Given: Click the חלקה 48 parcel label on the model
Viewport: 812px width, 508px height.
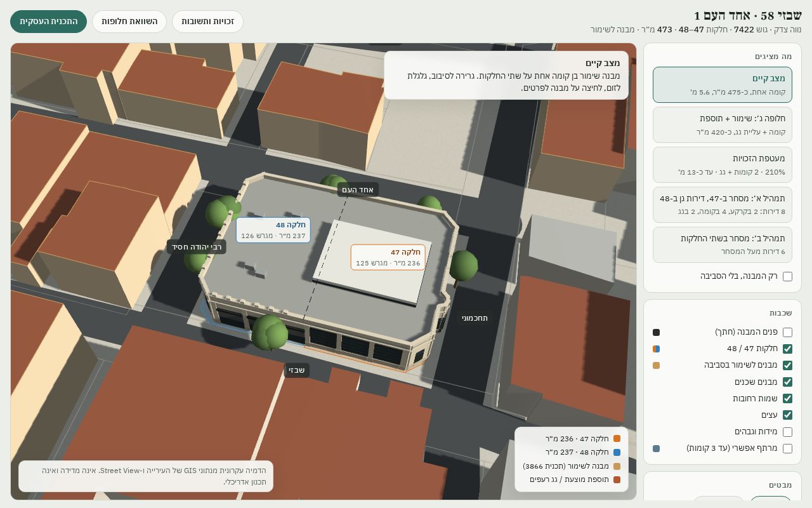Looking at the screenshot, I should pyautogui.click(x=273, y=230).
